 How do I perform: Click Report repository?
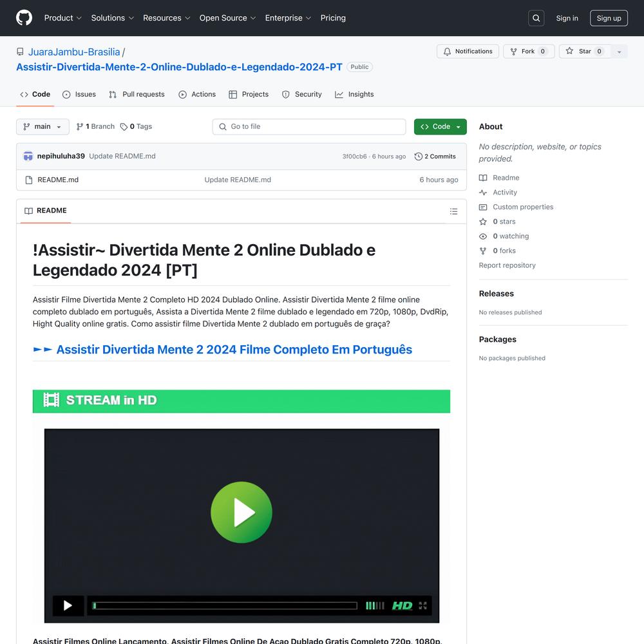pyautogui.click(x=507, y=265)
